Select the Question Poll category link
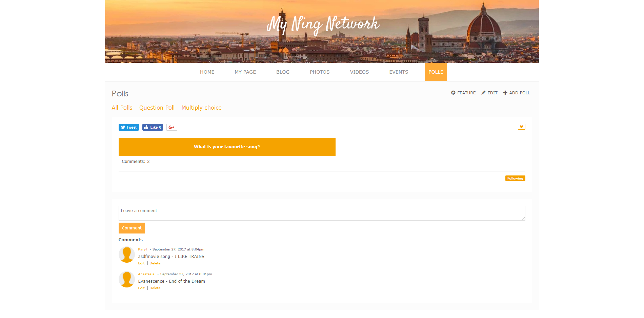 pyautogui.click(x=157, y=108)
